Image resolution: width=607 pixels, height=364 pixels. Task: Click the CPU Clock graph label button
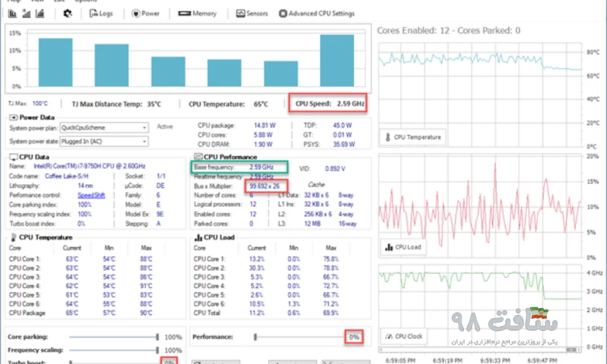tap(404, 336)
